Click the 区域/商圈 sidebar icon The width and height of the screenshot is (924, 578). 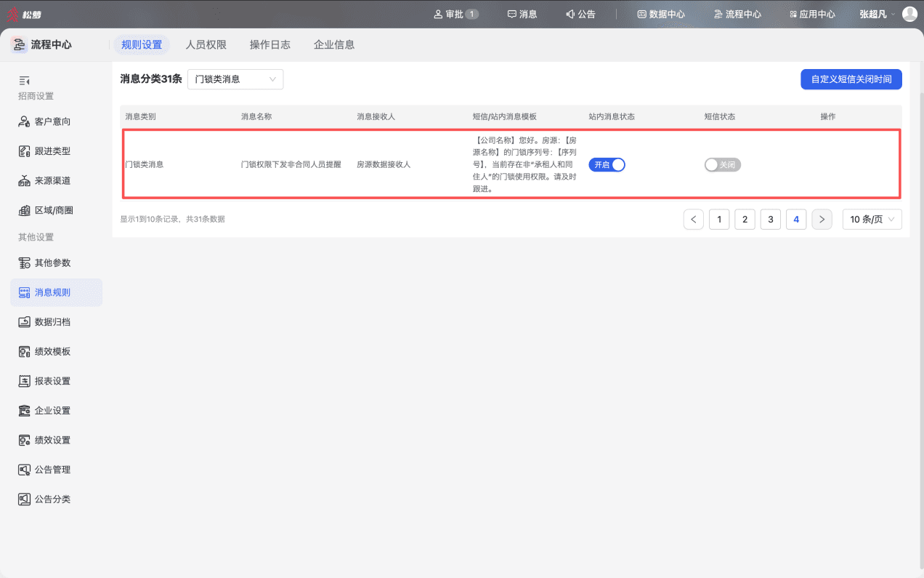coord(24,210)
